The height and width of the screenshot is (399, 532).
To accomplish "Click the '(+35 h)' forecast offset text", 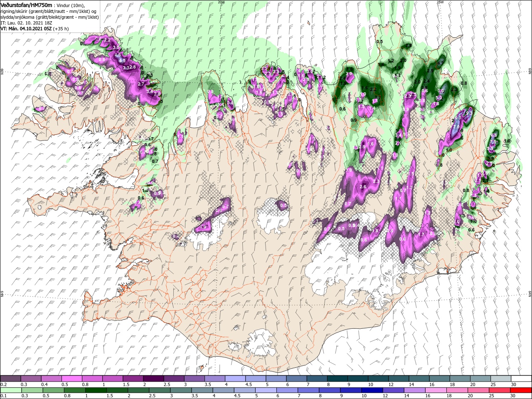I will click(x=61, y=29).
